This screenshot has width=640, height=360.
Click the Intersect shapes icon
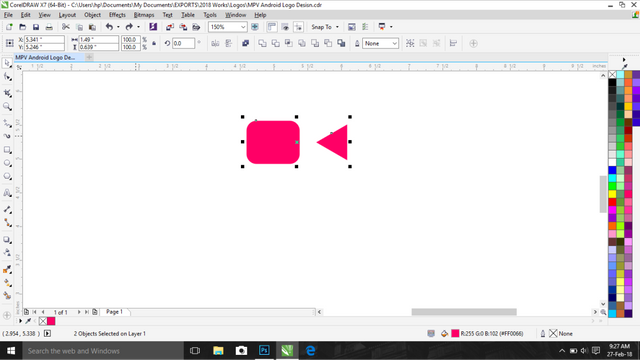coord(289,43)
